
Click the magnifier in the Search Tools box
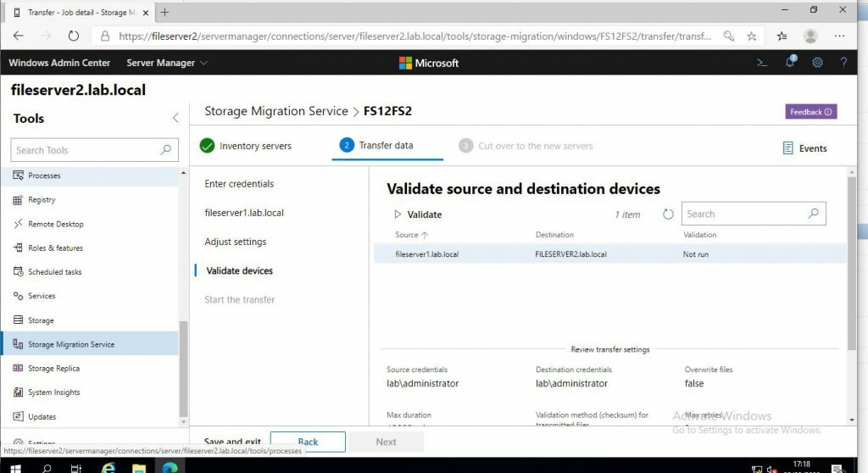pos(165,149)
